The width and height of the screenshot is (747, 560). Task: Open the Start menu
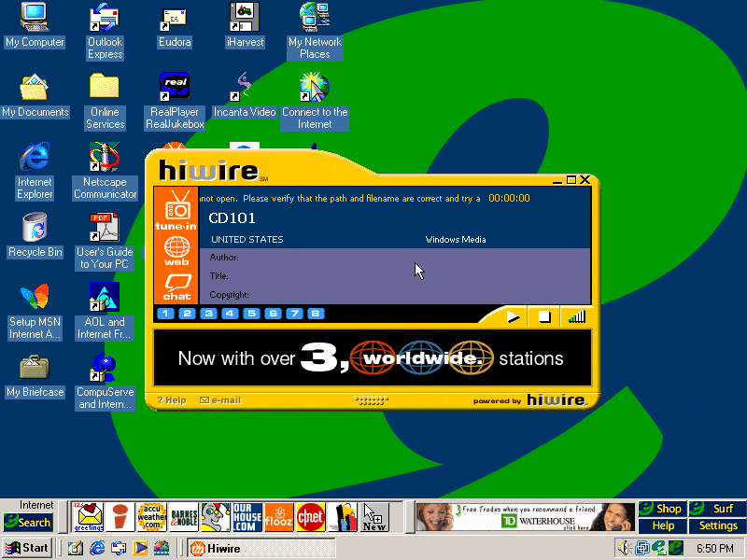pyautogui.click(x=27, y=548)
